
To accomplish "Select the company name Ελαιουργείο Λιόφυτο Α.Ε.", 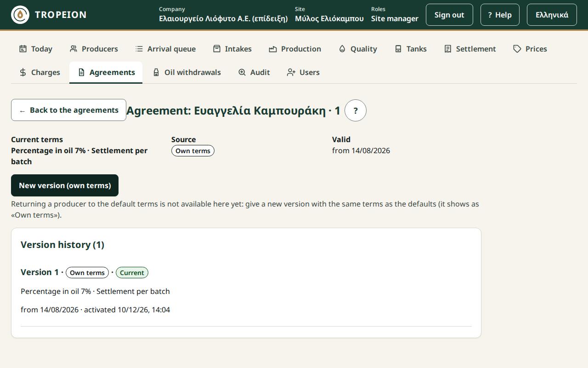I will pyautogui.click(x=223, y=18).
